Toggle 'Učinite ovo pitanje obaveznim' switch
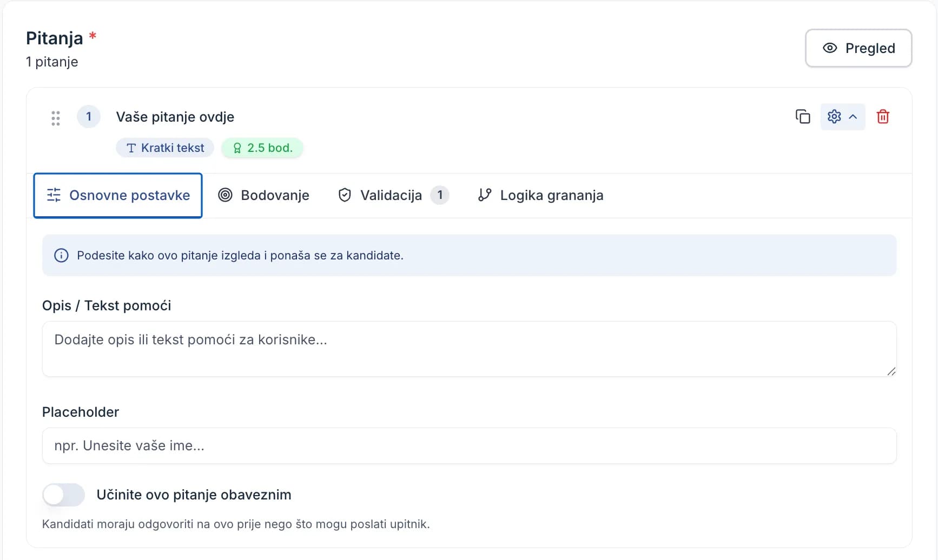 click(64, 495)
